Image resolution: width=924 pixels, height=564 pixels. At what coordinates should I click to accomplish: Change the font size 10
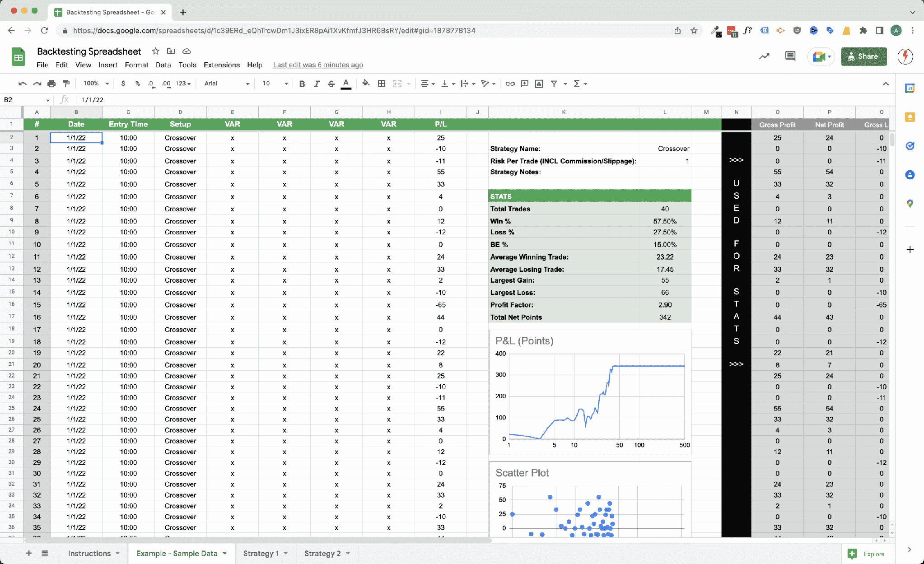[275, 84]
